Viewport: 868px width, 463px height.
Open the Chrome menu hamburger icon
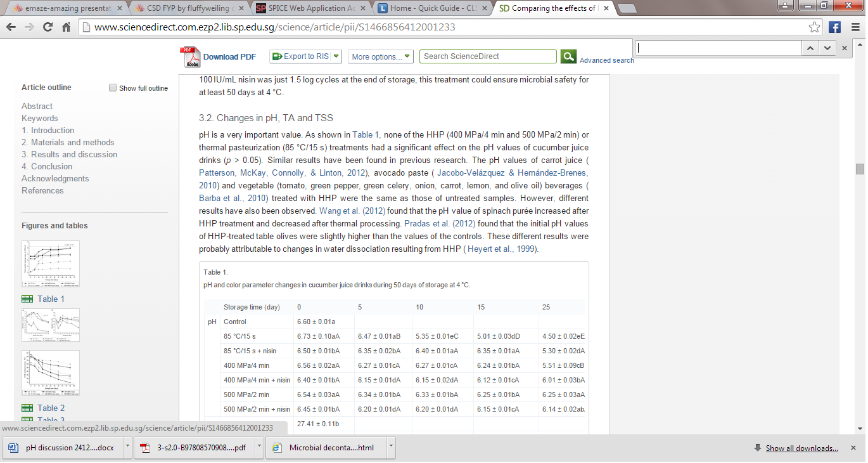854,27
